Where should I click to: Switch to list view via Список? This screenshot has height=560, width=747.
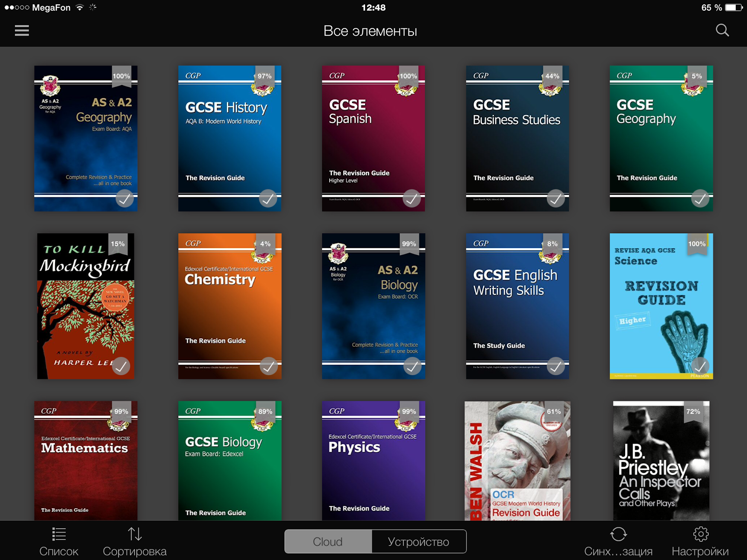pyautogui.click(x=59, y=542)
